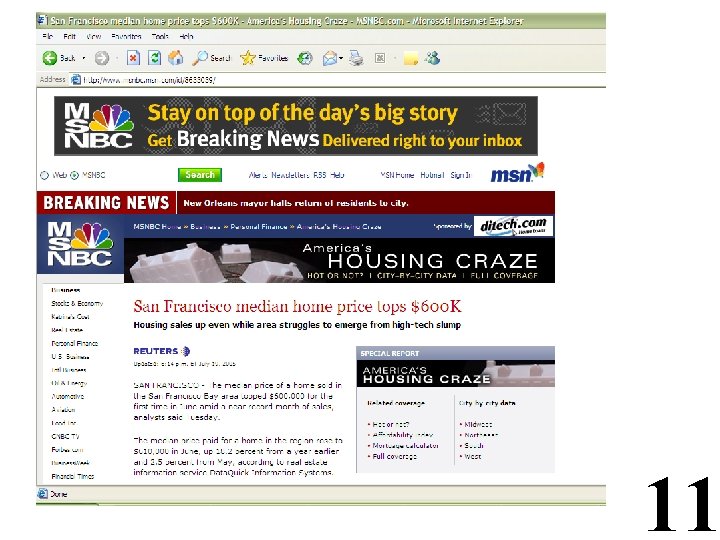Click the San Francisco median home price headline

tap(297, 306)
